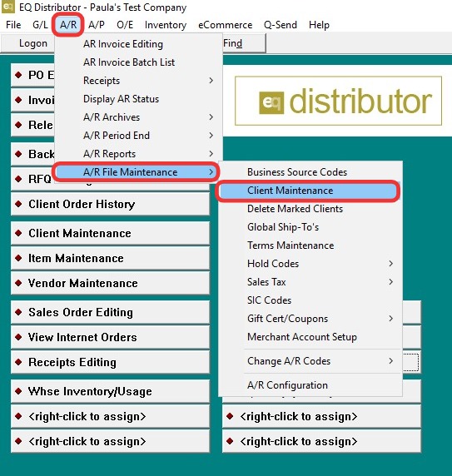Click the EQ Distributor title bar icon
Screen dimensions: 452x476
pyautogui.click(x=7, y=7)
